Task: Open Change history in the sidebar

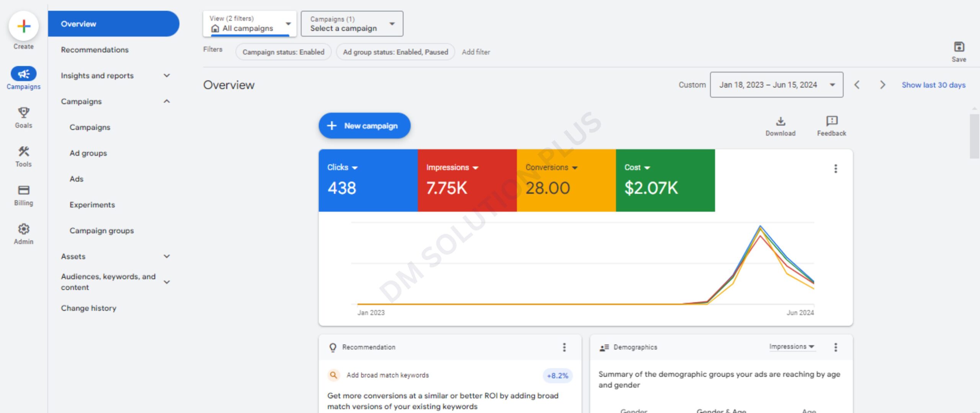Action: tap(89, 308)
